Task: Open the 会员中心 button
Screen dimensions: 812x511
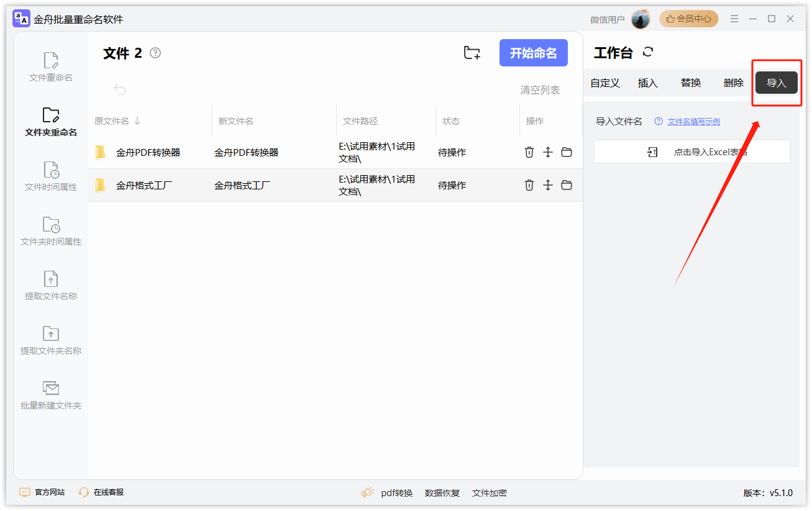Action: tap(688, 19)
